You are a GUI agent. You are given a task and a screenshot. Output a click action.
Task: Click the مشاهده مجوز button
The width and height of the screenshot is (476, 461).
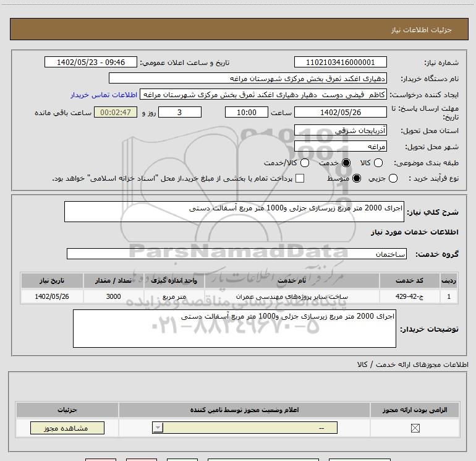pyautogui.click(x=67, y=428)
